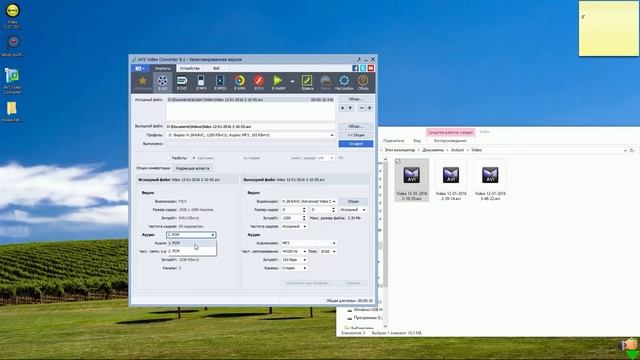This screenshot has height=360, width=640.
Task: Choose 2. PCM in open audio list
Action: (x=191, y=251)
